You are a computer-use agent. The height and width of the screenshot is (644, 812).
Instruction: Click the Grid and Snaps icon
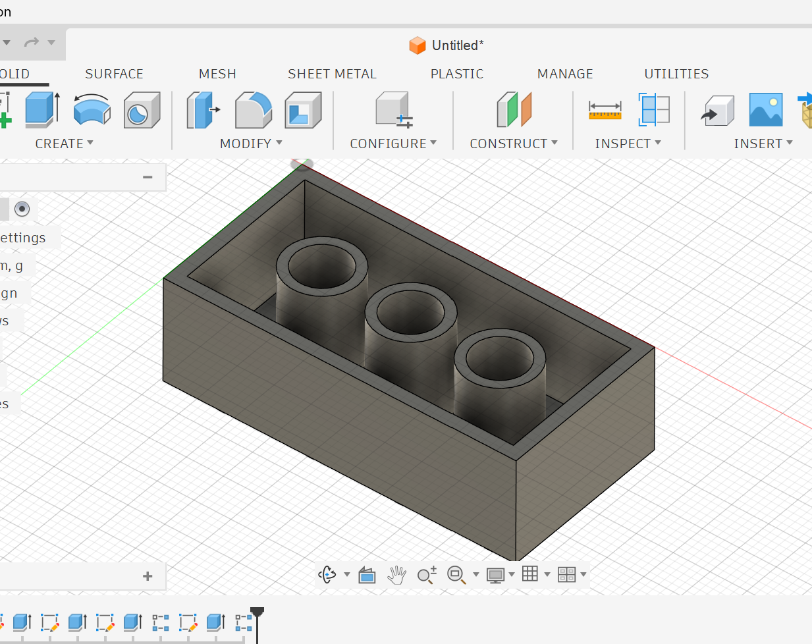pyautogui.click(x=530, y=574)
